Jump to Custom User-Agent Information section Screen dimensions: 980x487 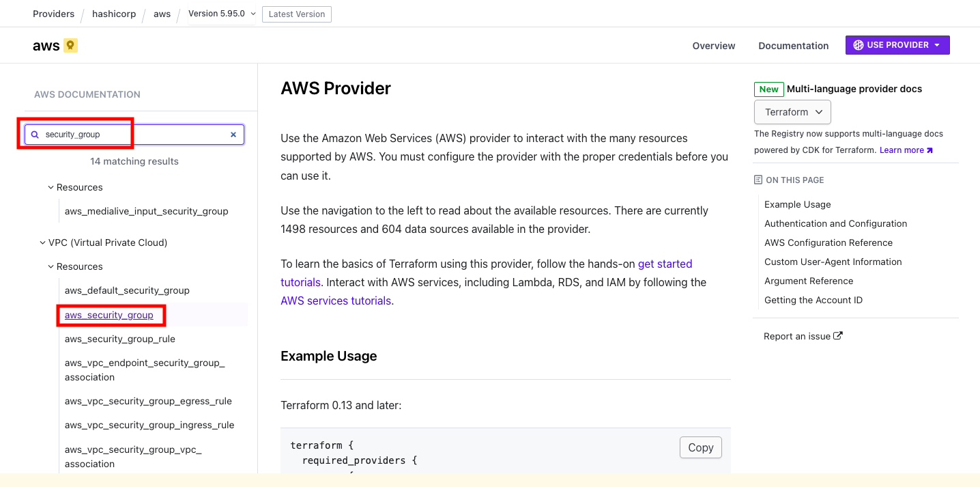pyautogui.click(x=833, y=262)
